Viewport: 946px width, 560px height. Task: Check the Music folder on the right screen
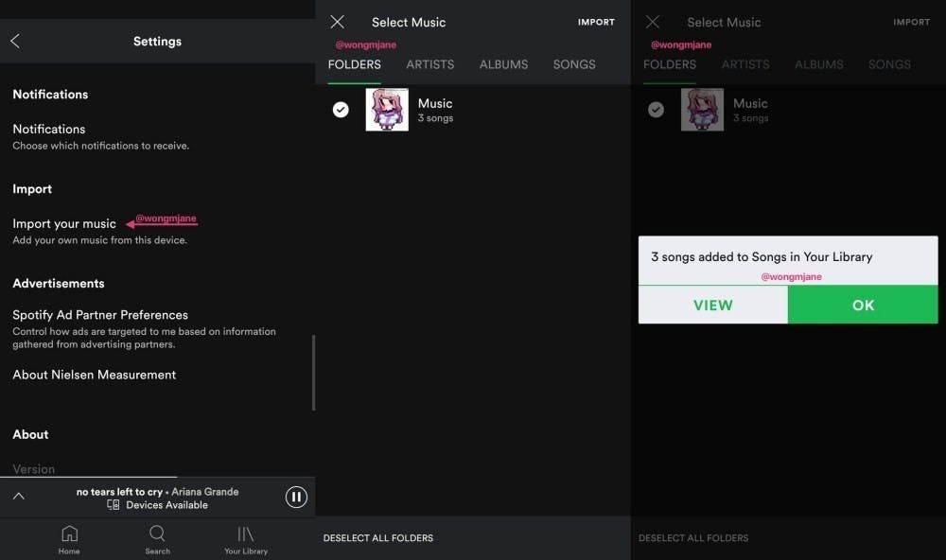coord(656,109)
